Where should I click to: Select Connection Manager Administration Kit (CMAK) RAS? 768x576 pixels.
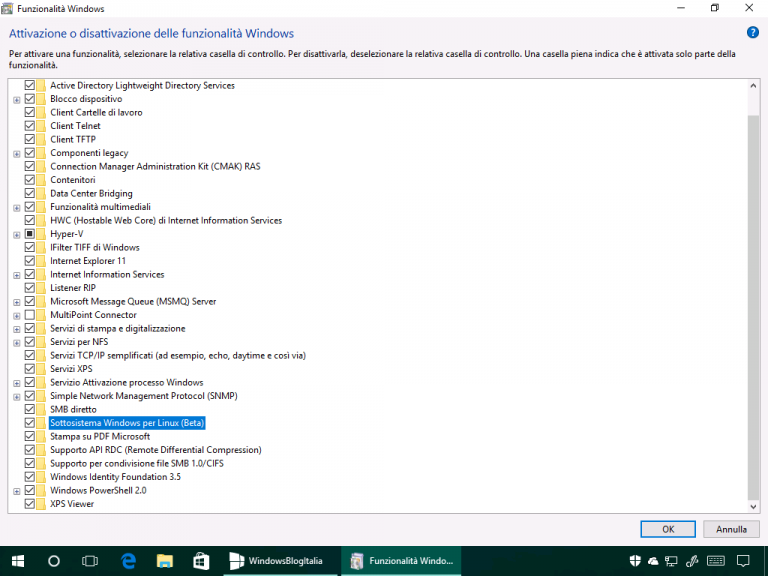pos(155,166)
